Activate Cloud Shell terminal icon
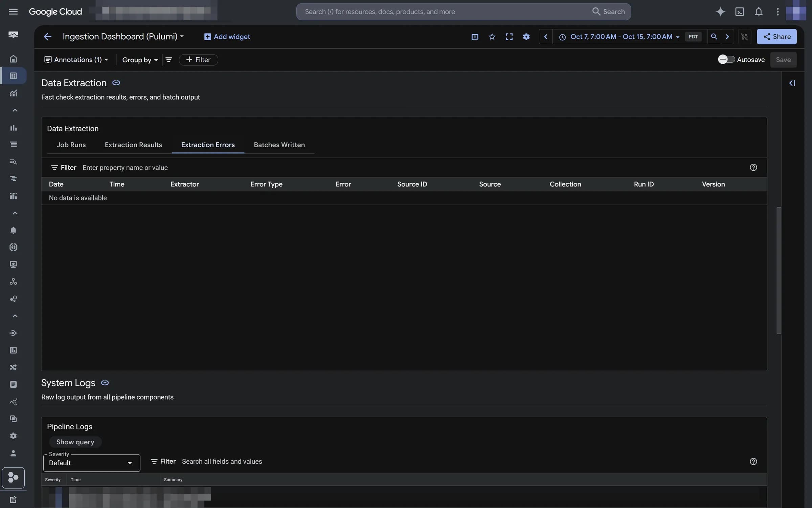 740,12
